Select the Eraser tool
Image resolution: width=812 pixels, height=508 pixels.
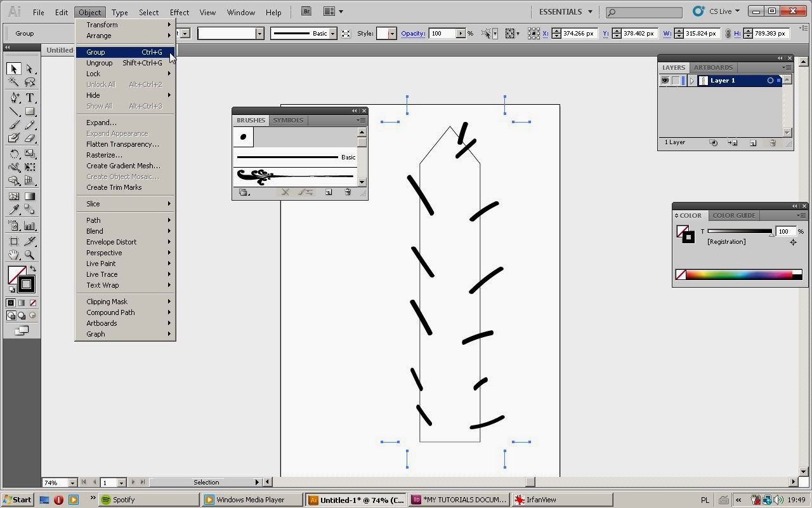pos(30,138)
